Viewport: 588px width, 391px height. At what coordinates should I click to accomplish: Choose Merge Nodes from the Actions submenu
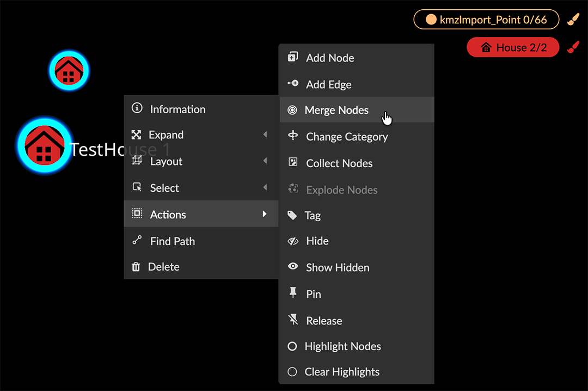pos(336,110)
